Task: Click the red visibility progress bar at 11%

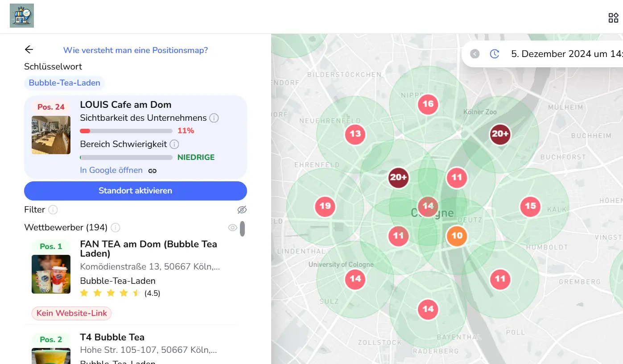Action: pyautogui.click(x=126, y=131)
